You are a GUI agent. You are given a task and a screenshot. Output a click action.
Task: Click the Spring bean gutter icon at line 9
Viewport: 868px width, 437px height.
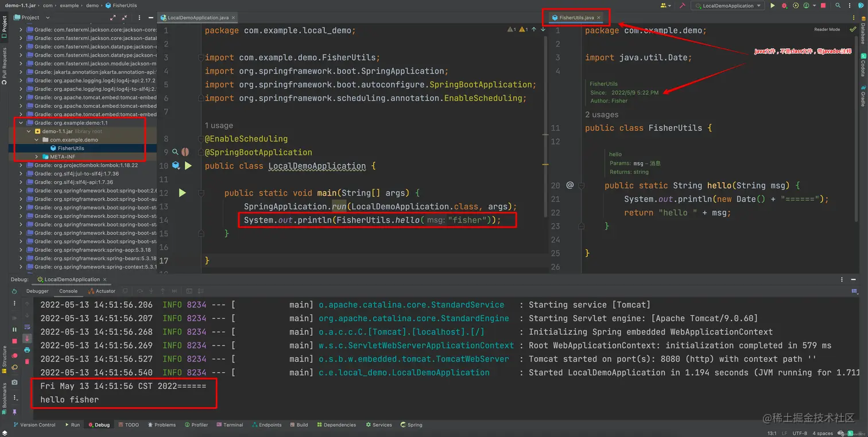click(185, 152)
